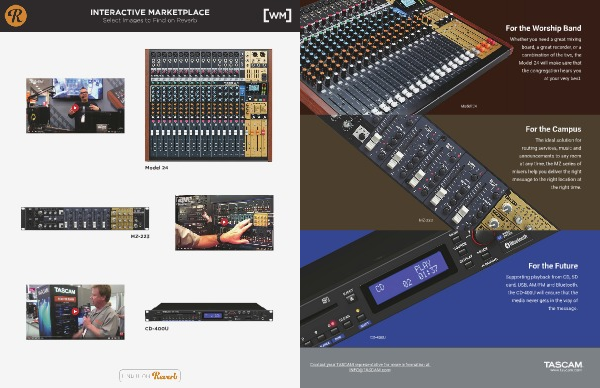Click the Model 24 caption text

tap(157, 168)
